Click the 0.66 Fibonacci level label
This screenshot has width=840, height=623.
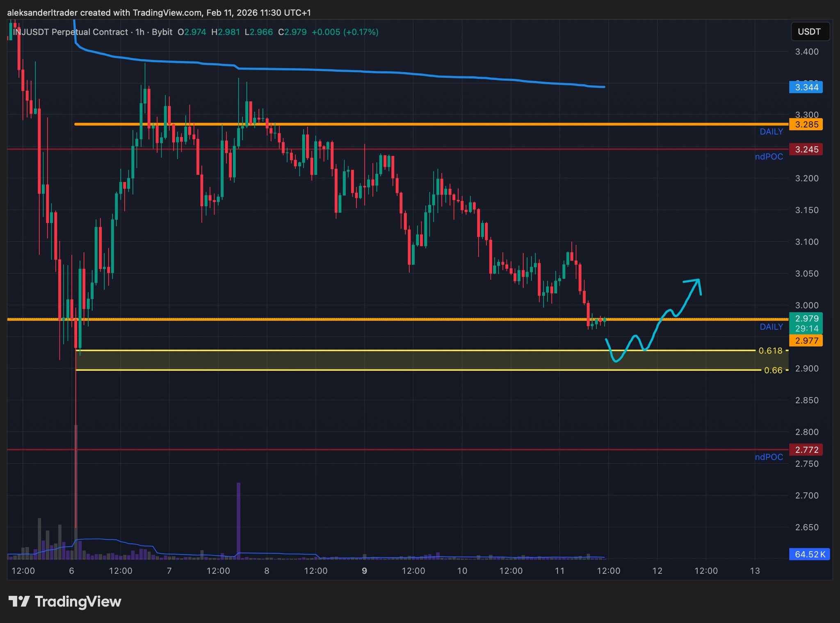pos(773,371)
